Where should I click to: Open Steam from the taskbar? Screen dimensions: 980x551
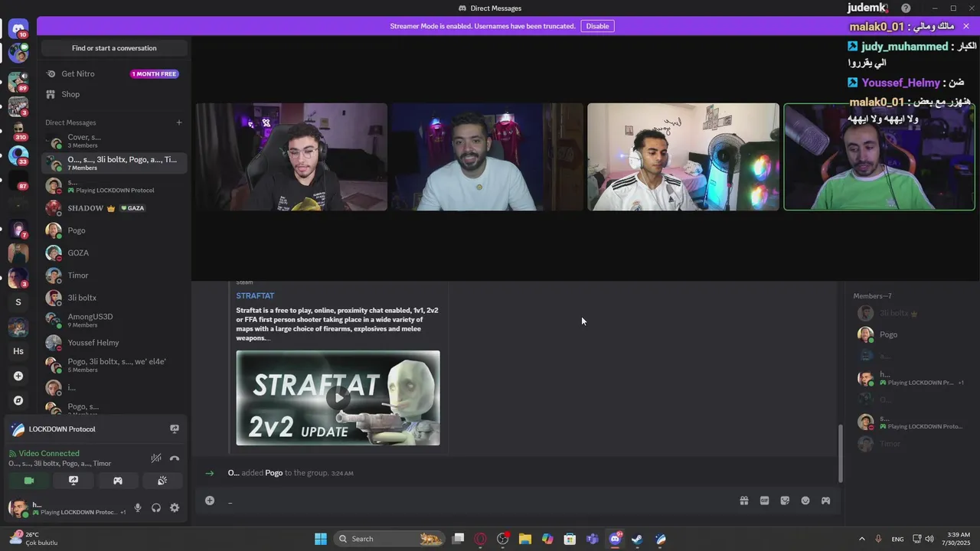tap(637, 539)
